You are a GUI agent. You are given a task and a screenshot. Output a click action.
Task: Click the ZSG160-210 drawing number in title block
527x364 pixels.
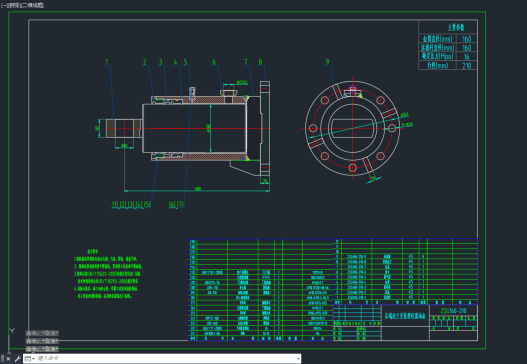(453, 311)
